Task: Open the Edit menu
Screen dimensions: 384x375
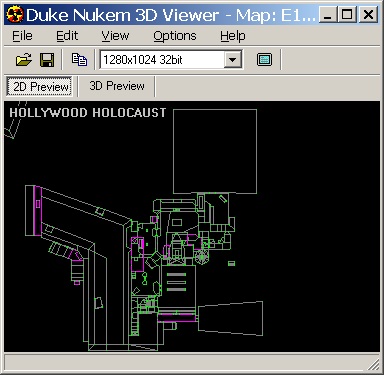Action: (67, 36)
